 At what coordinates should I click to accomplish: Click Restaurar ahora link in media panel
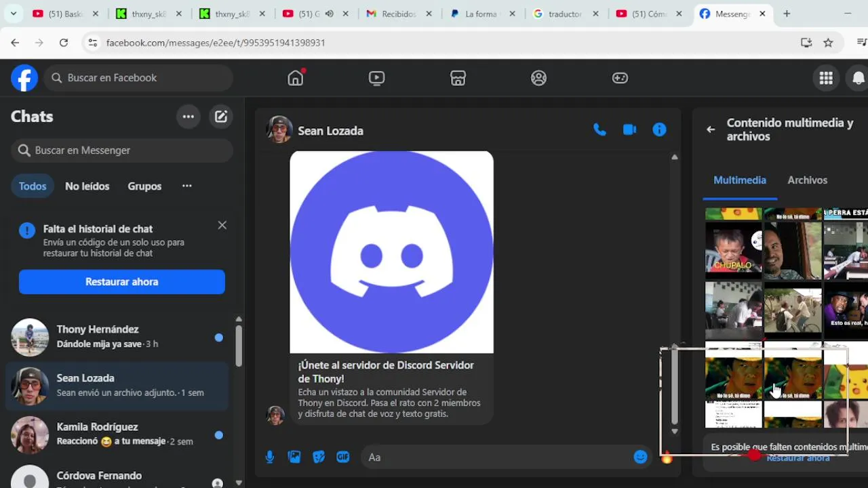797,458
